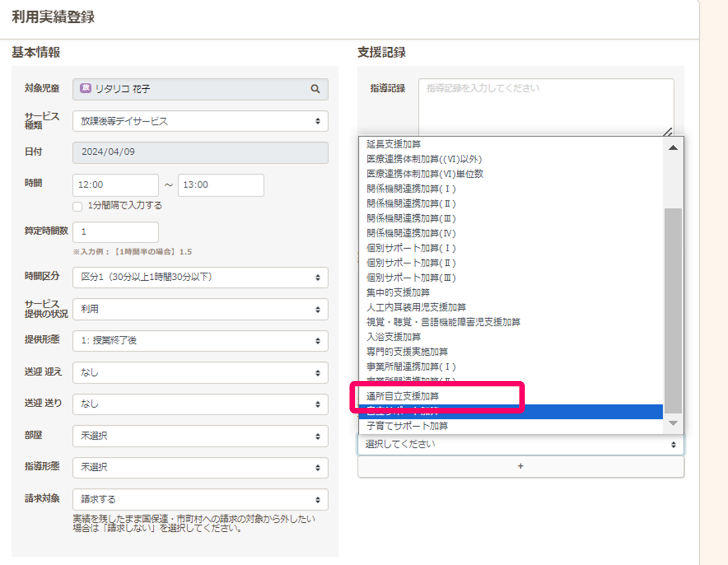728x565 pixels.
Task: Click the end time field showing 13:00
Action: click(221, 185)
